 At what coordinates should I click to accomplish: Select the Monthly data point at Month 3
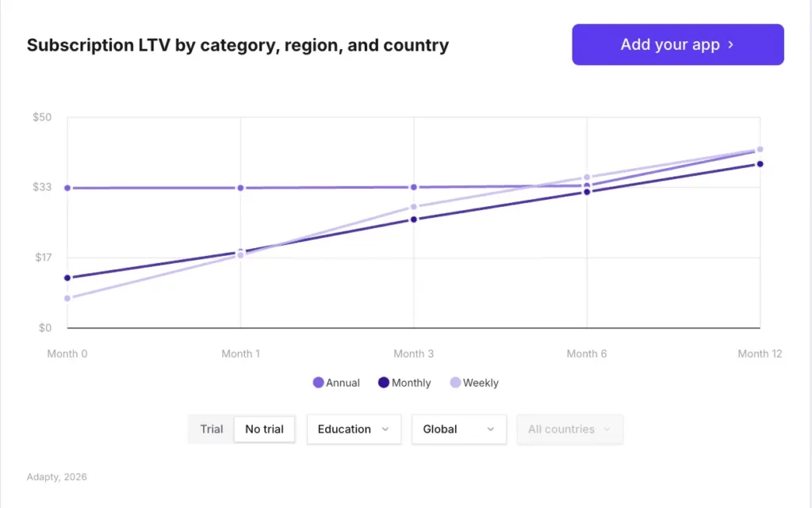(x=413, y=220)
